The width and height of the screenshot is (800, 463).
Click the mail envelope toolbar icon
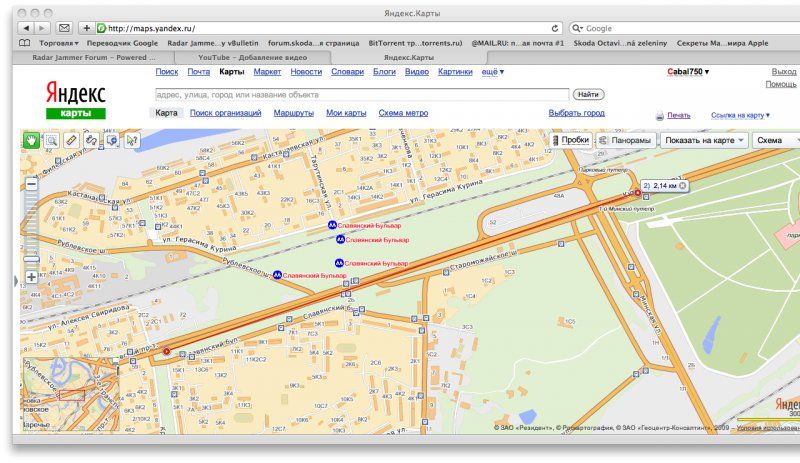tap(64, 28)
